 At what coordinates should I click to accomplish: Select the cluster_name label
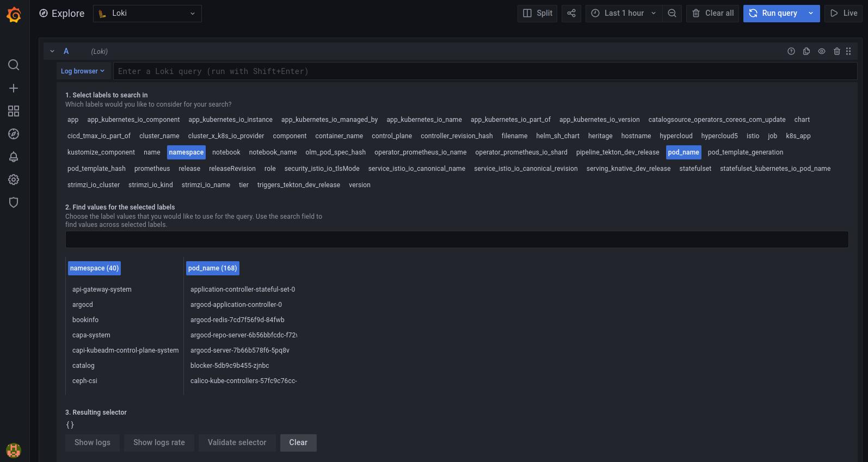(159, 136)
